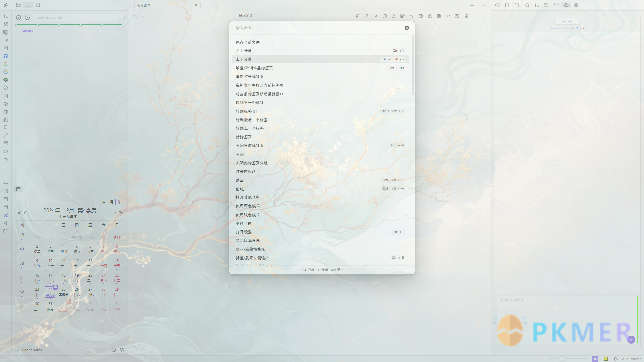Screen dimensions: 644x362
Task: Switch calendar to 月 month view
Action: click(x=112, y=202)
